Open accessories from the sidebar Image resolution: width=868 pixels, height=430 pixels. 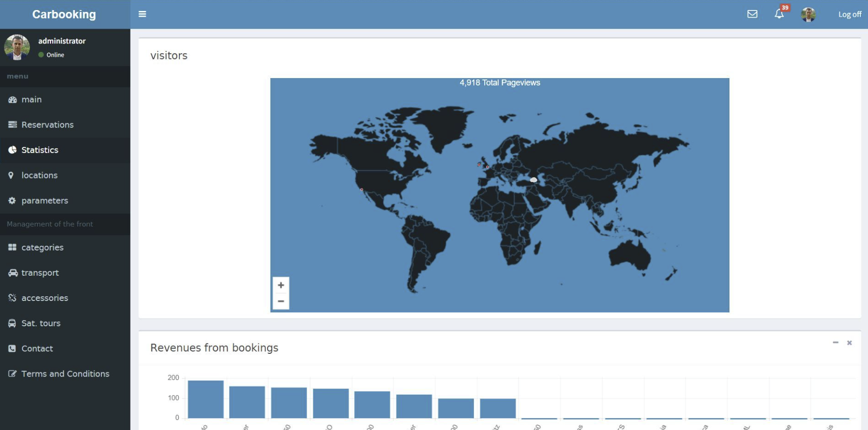pyautogui.click(x=44, y=298)
